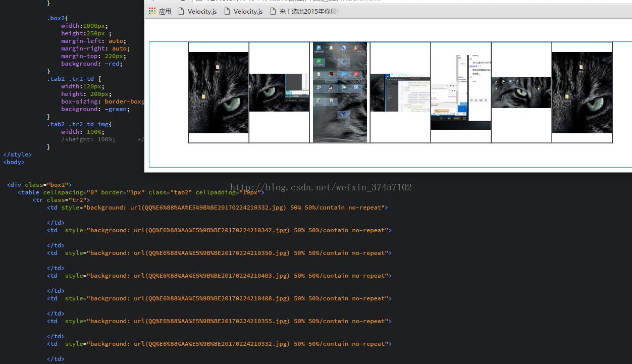Click the cat-eye image in the rightmost table cell

pyautogui.click(x=582, y=92)
